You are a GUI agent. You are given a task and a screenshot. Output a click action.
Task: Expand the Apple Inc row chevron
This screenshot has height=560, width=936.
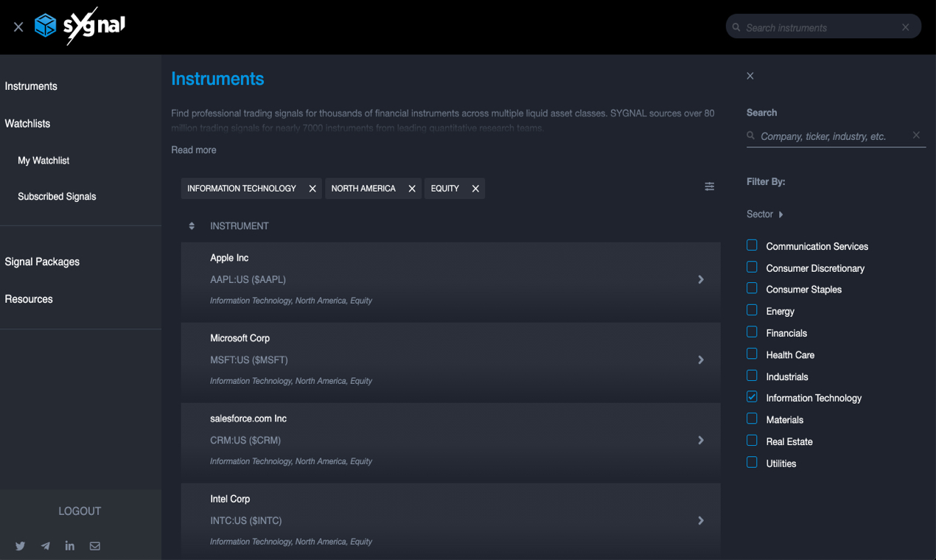click(x=701, y=280)
